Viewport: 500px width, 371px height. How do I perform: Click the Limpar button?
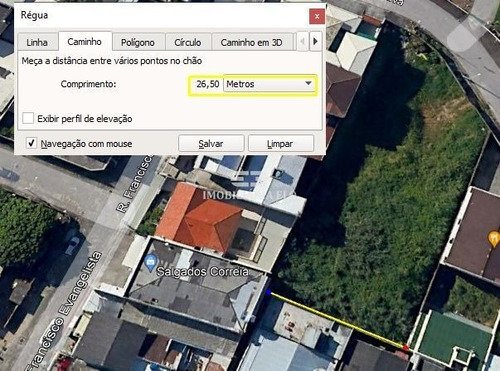(280, 144)
